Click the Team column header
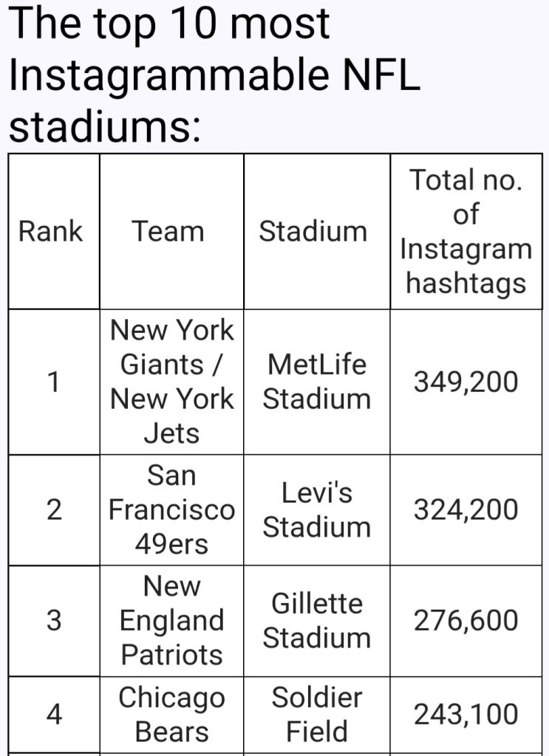The width and height of the screenshot is (549, 756). pos(168,231)
